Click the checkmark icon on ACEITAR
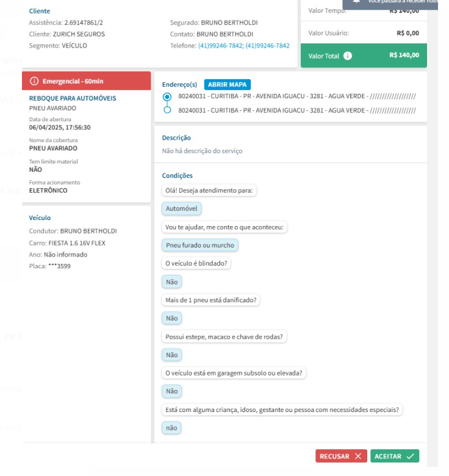Viewport: 449px width, 476px height. pos(410,456)
